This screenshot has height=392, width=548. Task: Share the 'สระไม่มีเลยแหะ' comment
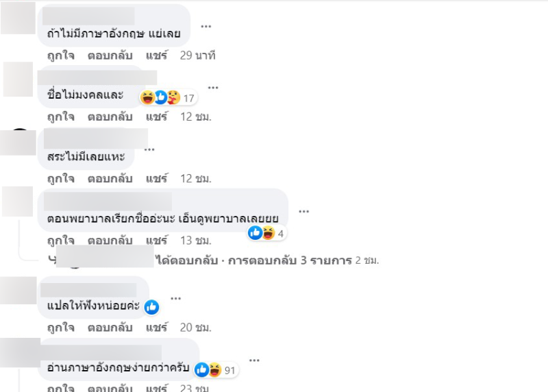point(157,179)
